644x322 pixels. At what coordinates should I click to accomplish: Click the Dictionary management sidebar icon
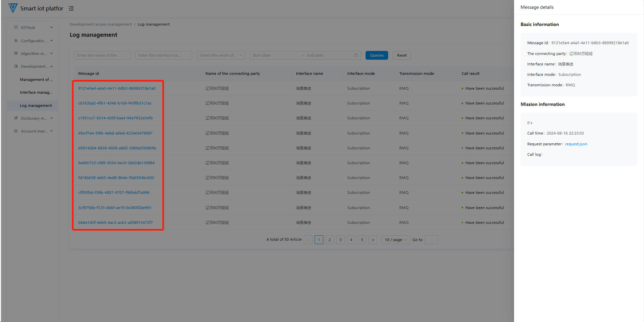pos(16,118)
